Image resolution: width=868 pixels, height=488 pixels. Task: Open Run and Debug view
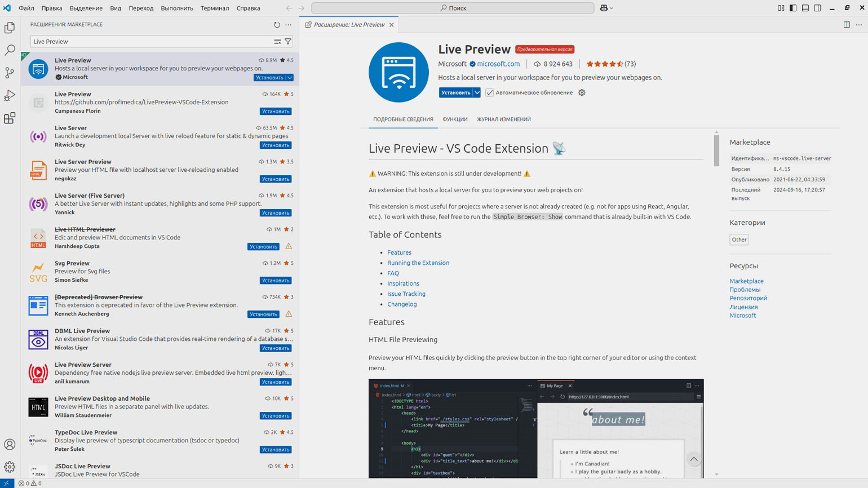coord(10,95)
